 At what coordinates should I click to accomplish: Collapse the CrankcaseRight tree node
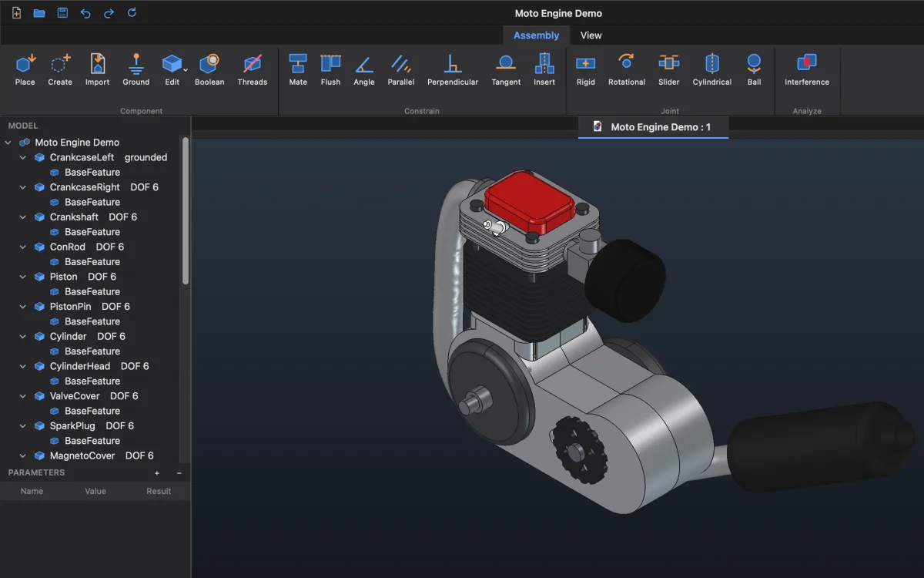tap(23, 187)
